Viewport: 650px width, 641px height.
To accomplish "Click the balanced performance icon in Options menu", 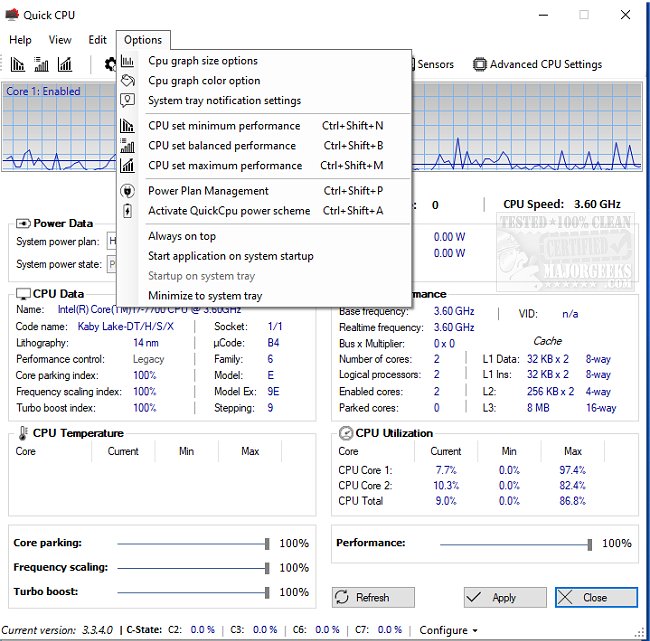I will (x=127, y=146).
